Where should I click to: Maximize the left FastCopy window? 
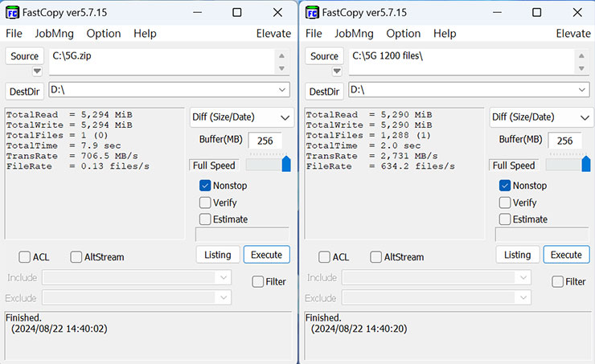236,13
